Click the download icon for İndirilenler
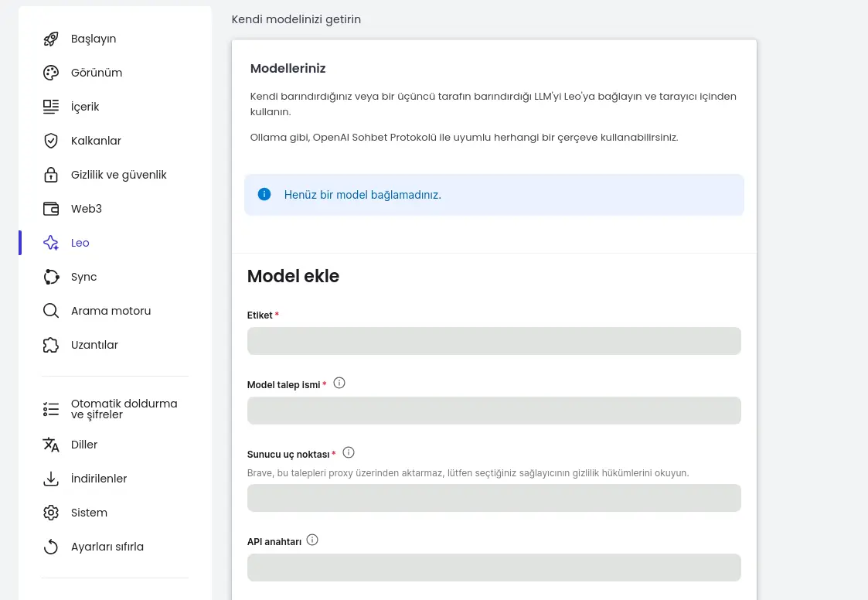 point(51,479)
